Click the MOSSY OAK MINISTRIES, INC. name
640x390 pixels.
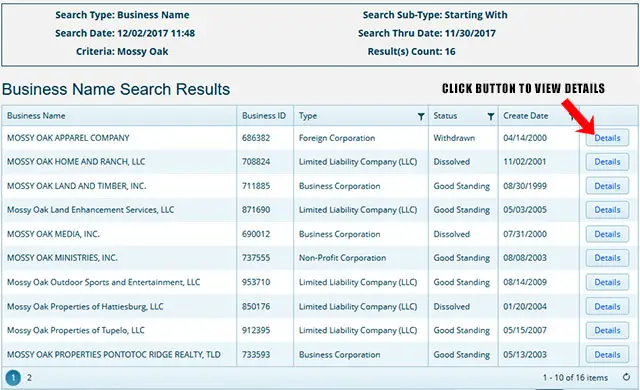(62, 258)
